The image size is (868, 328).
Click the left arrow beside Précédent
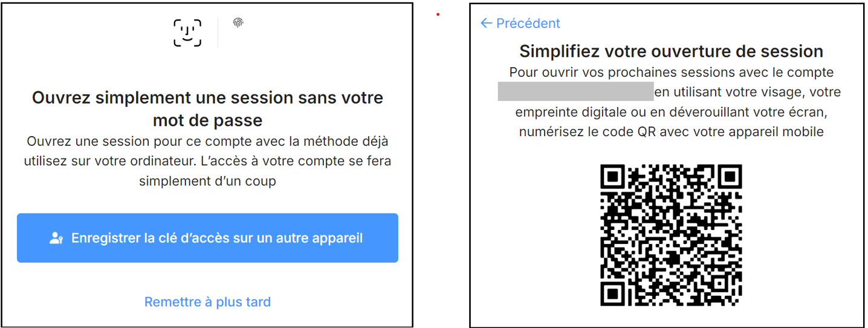tap(486, 24)
